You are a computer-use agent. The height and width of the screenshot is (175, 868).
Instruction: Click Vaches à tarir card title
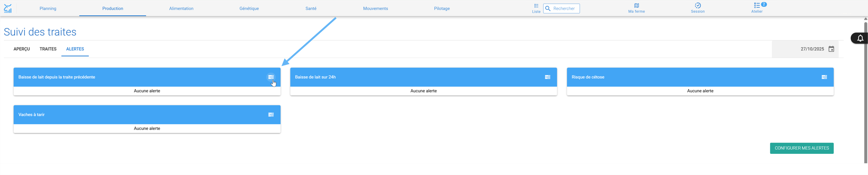click(x=31, y=114)
